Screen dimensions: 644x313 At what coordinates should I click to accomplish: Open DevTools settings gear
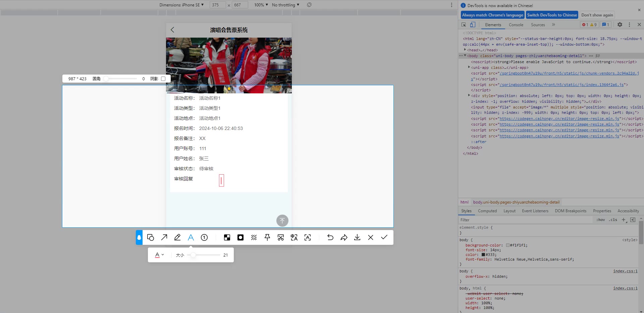620,25
